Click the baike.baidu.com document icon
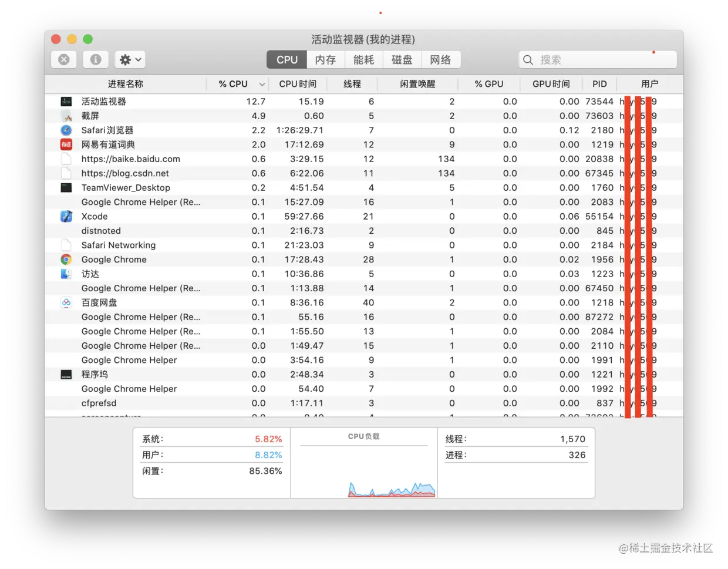728x569 pixels. pos(66,159)
